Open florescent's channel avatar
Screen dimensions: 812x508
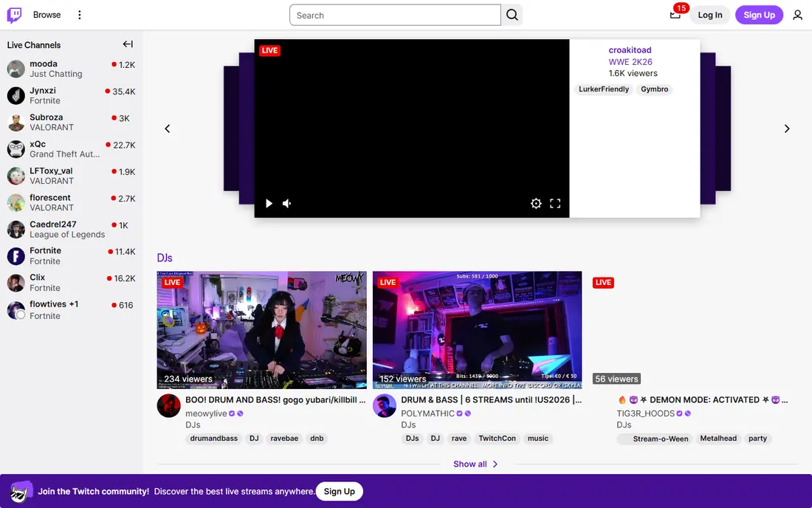[x=16, y=203]
